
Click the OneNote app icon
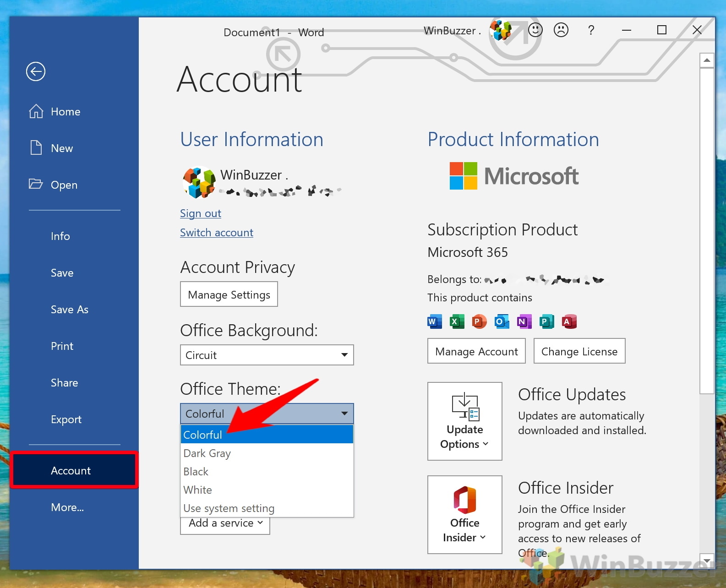point(524,322)
